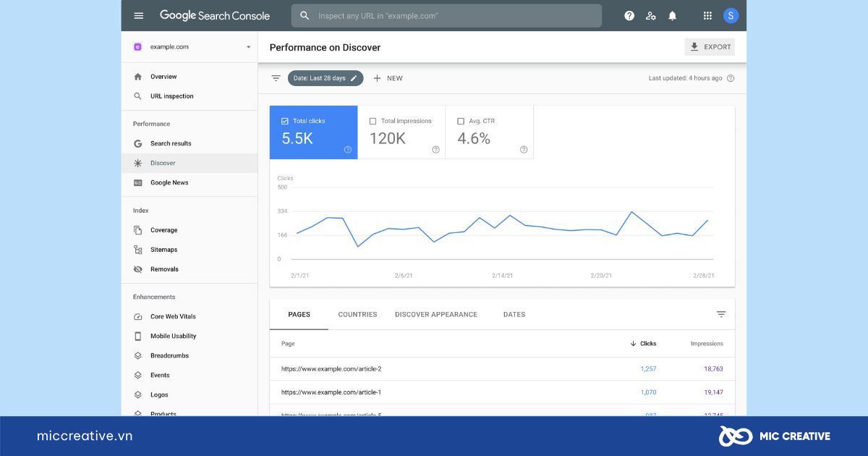Open users and settings icon in header
The width and height of the screenshot is (868, 456).
point(651,15)
